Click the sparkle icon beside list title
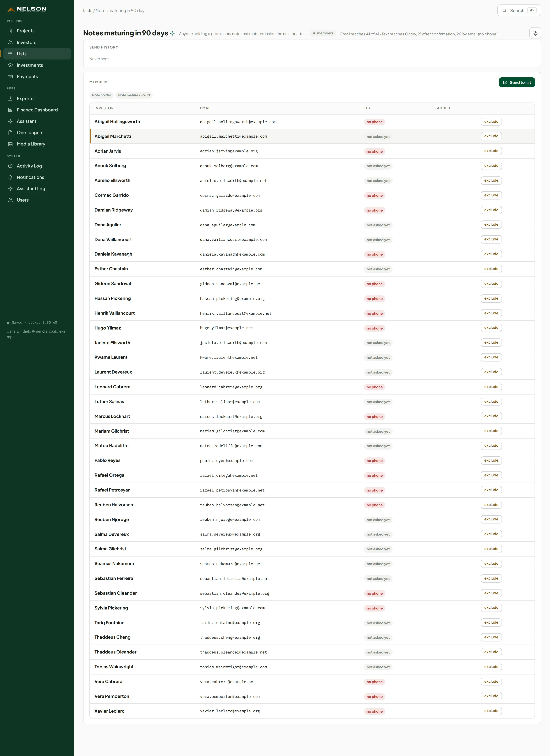Screen dimensions: 550x756 pyautogui.click(x=172, y=33)
